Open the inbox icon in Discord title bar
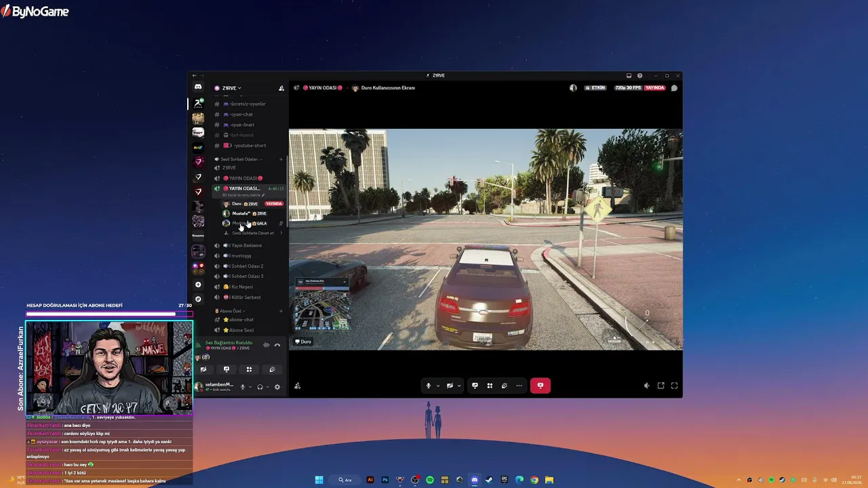The width and height of the screenshot is (868, 488). [x=629, y=76]
